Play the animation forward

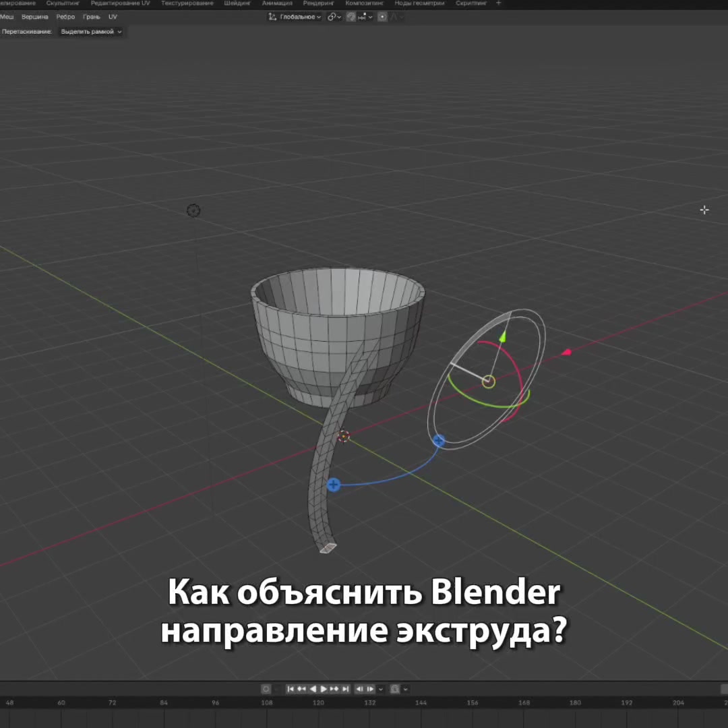coord(324,689)
